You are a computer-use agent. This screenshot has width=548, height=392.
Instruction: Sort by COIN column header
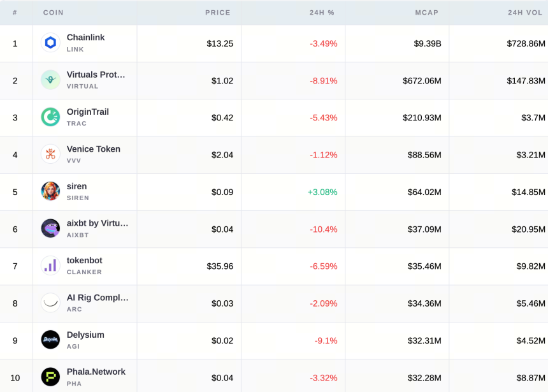[x=53, y=13]
